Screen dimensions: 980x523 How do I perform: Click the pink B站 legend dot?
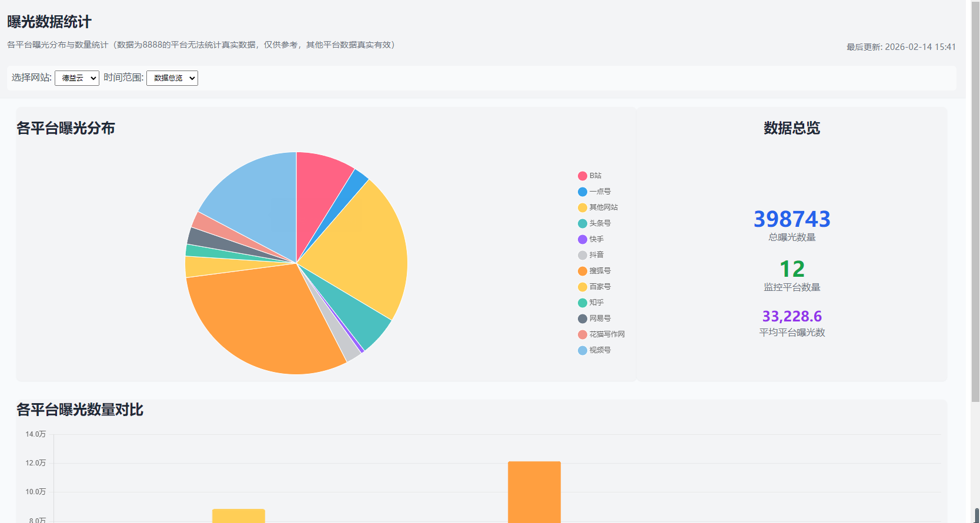pos(582,176)
